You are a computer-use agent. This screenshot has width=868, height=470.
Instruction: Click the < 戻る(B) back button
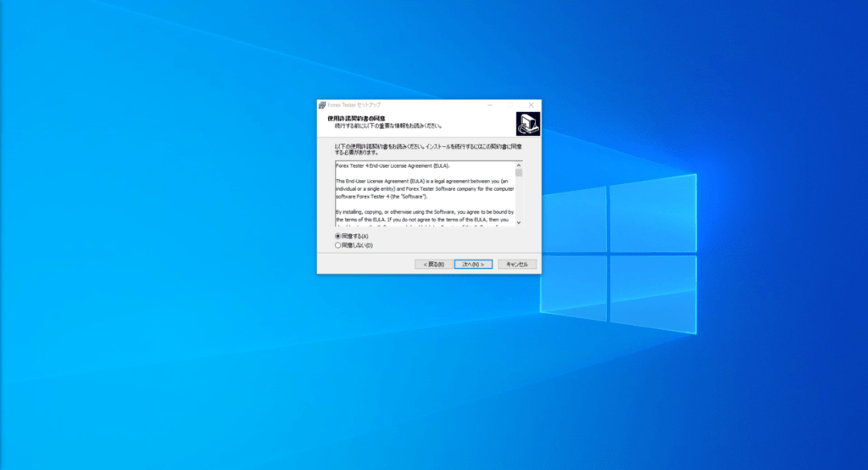pyautogui.click(x=434, y=265)
